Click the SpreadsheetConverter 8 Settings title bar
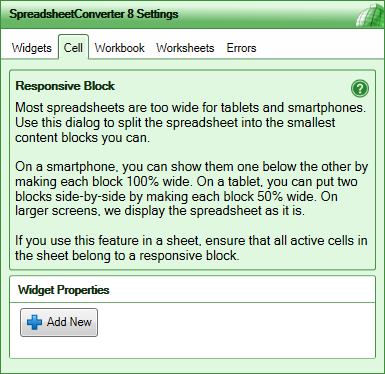The width and height of the screenshot is (385, 374). click(192, 14)
